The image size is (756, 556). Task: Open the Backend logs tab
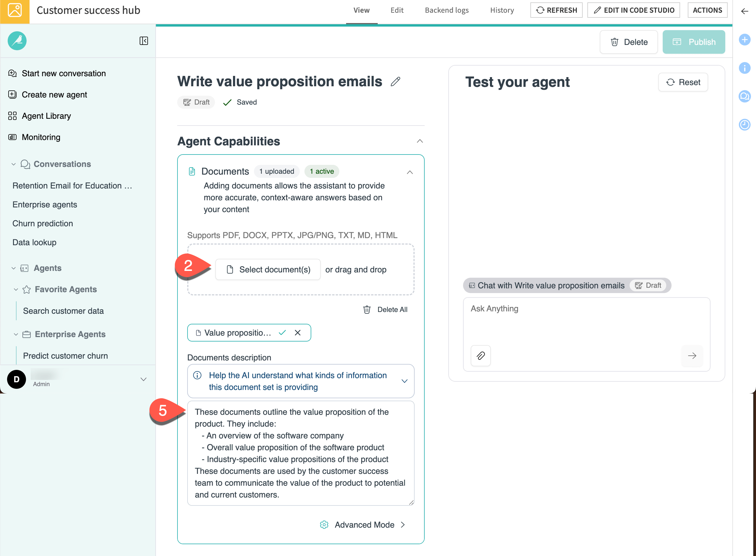447,10
